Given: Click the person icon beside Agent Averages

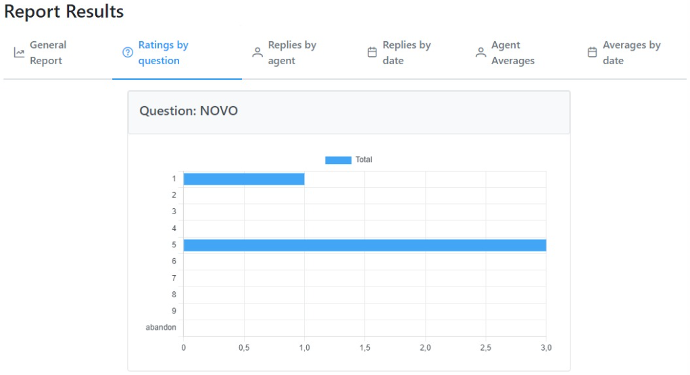Looking at the screenshot, I should 481,52.
